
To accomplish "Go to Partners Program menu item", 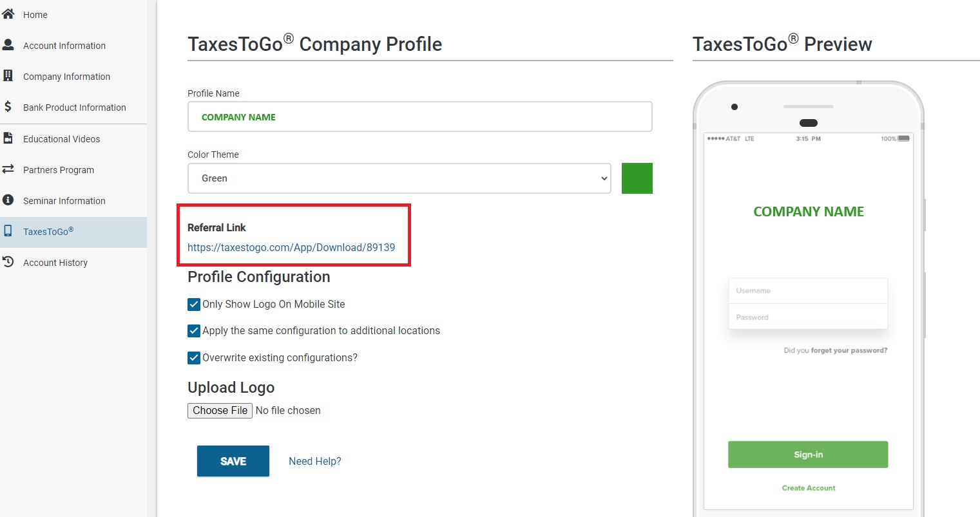I will 59,170.
